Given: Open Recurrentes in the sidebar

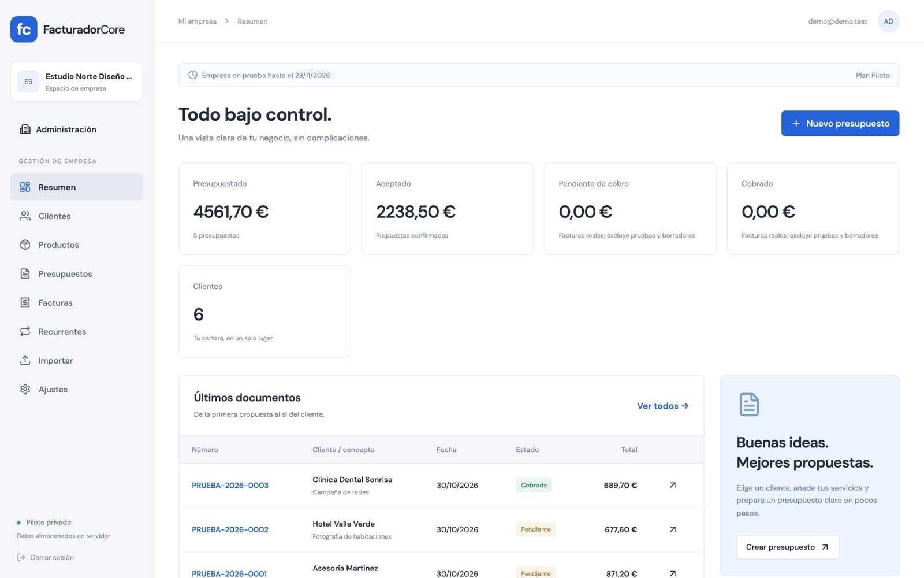Looking at the screenshot, I should coord(77,332).
